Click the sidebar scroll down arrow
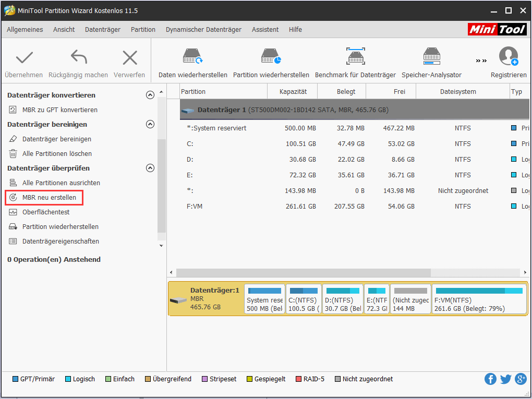The width and height of the screenshot is (532, 399). [x=162, y=245]
